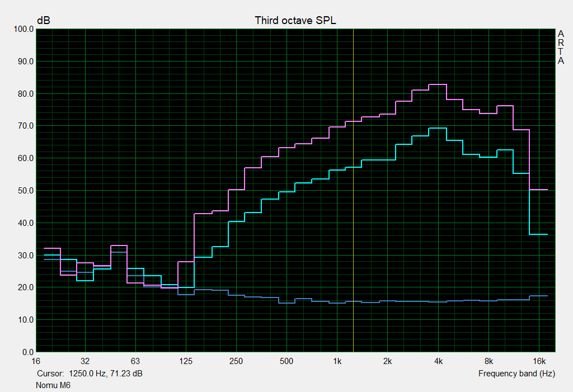Click the 40.0 dB axis value
Viewport: 573px width, 392px height.
click(x=26, y=223)
